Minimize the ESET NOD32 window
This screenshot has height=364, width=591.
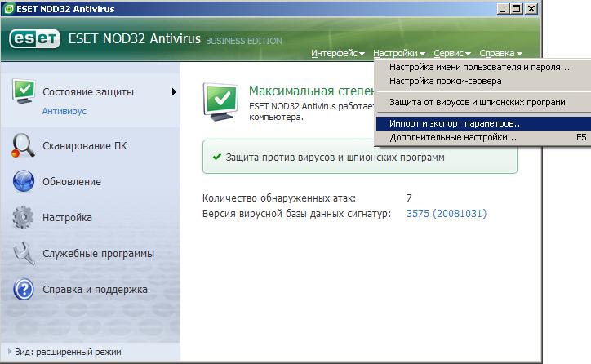tap(503, 9)
